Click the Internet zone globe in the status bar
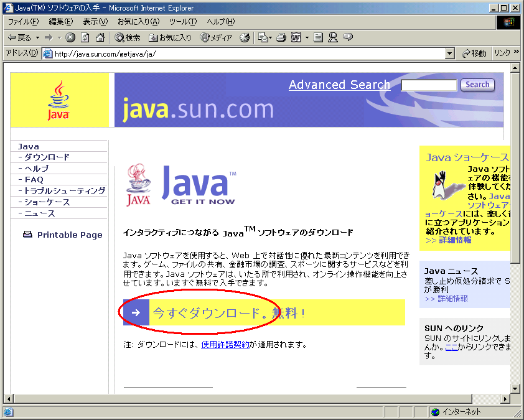Viewport: 524px width, 420px height. pyautogui.click(x=435, y=412)
